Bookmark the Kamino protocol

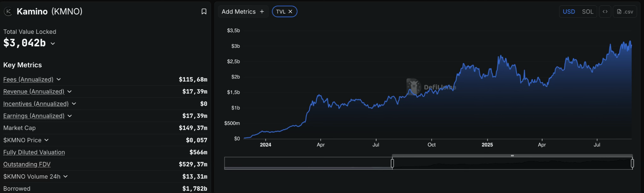pos(204,12)
